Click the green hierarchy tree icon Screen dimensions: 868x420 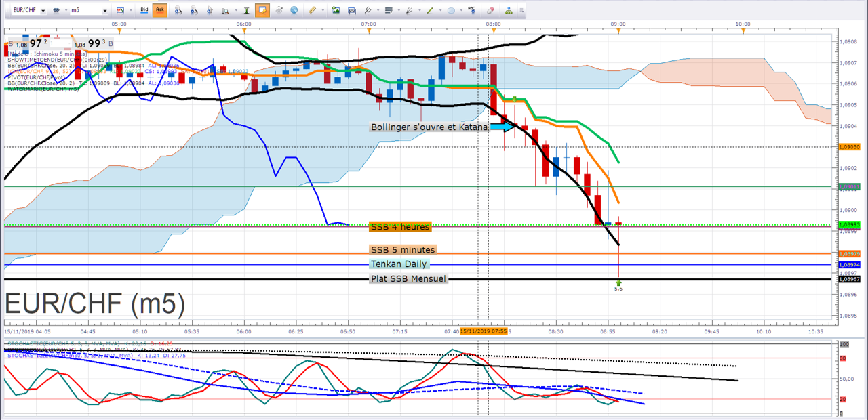509,10
